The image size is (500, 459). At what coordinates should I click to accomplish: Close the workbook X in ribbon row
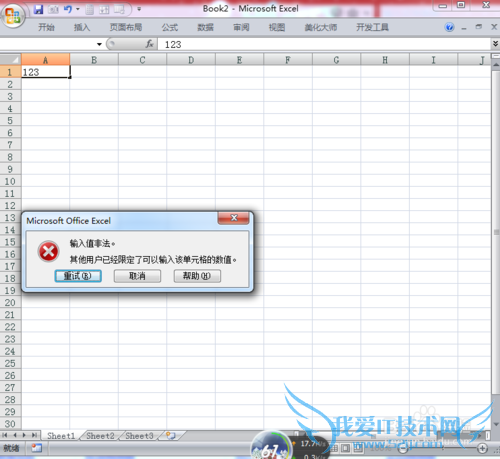(494, 27)
